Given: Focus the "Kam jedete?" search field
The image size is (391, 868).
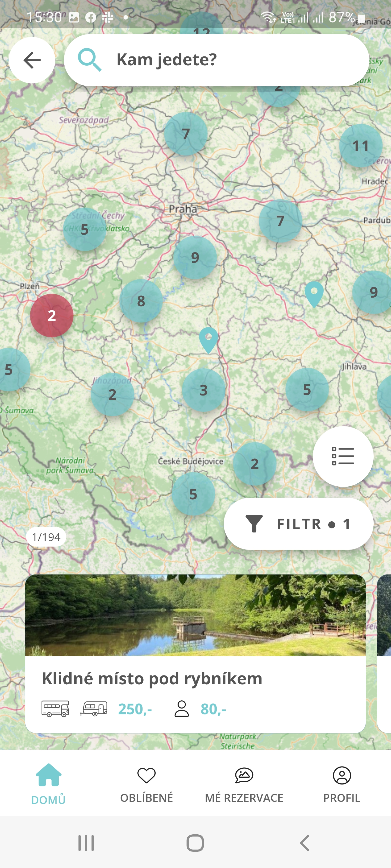Looking at the screenshot, I should tap(216, 60).
